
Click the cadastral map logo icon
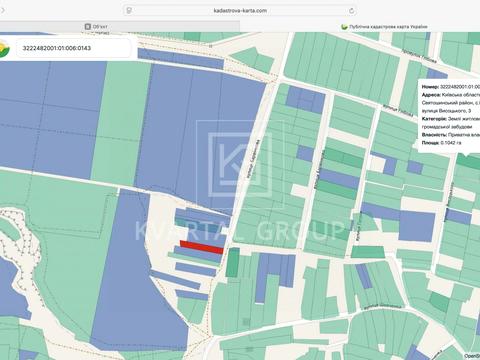(4, 48)
